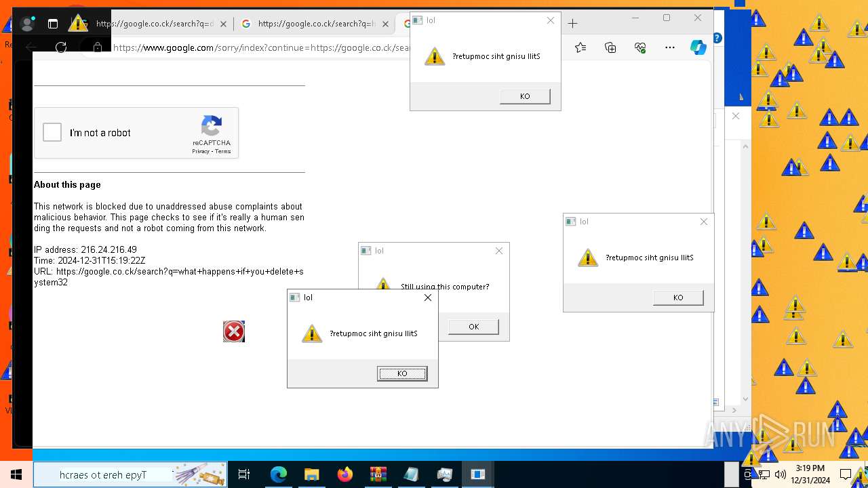The height and width of the screenshot is (488, 868).
Task: Close the right-side lol dialog
Action: [704, 222]
